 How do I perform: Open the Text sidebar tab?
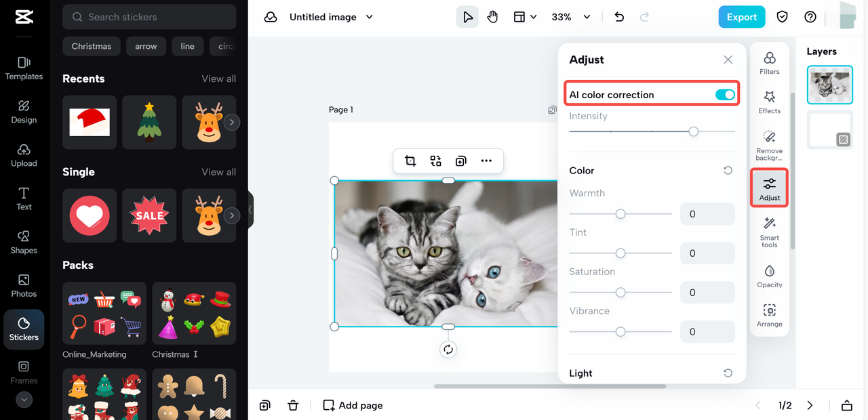coord(24,198)
